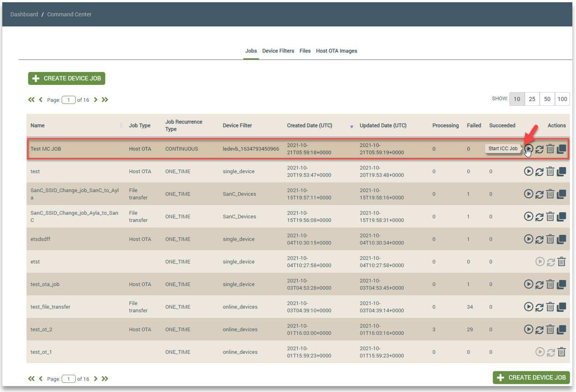576x392 pixels.
Task: Switch to the Files tab
Action: 305,51
